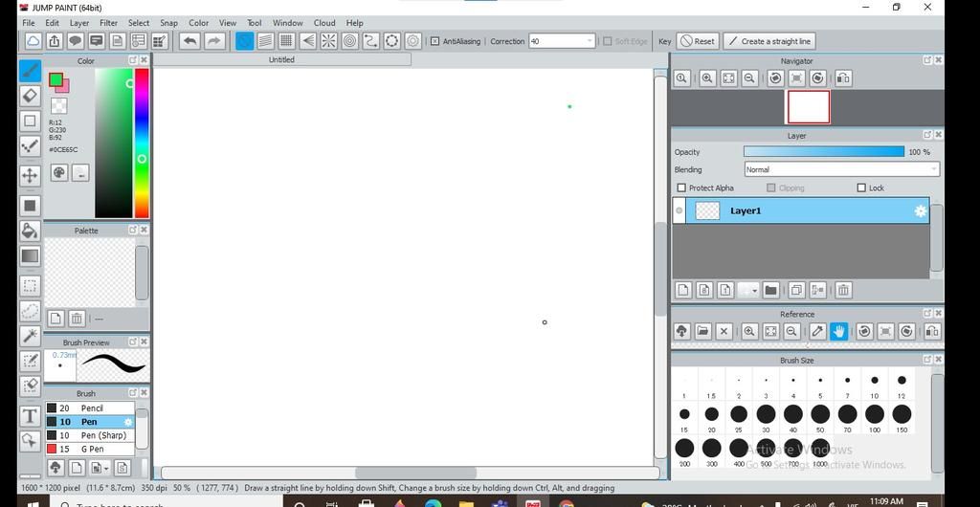Enable the parallel lines snap guide
The width and height of the screenshot is (980, 507).
point(266,41)
